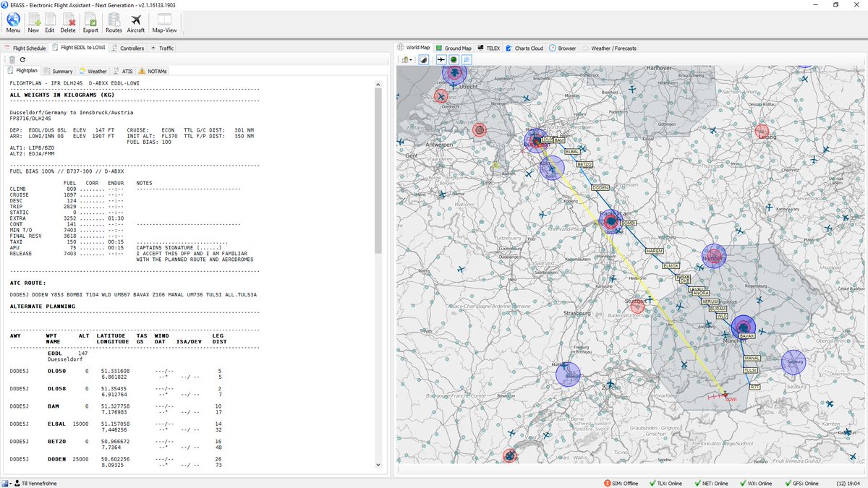Open the Traffic tab
The width and height of the screenshot is (868, 488).
point(163,48)
